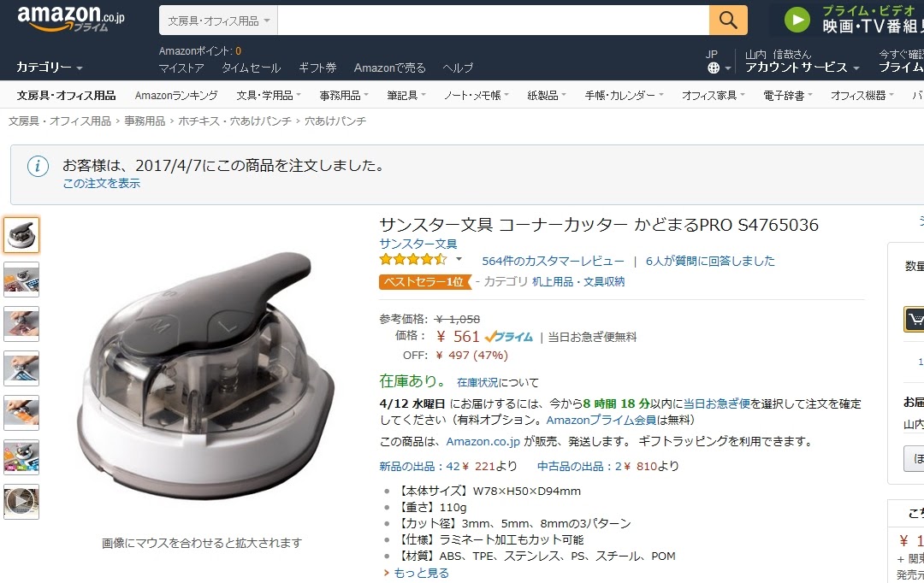Expand the もっと見る feature list
The image size is (924, 583).
click(x=421, y=573)
